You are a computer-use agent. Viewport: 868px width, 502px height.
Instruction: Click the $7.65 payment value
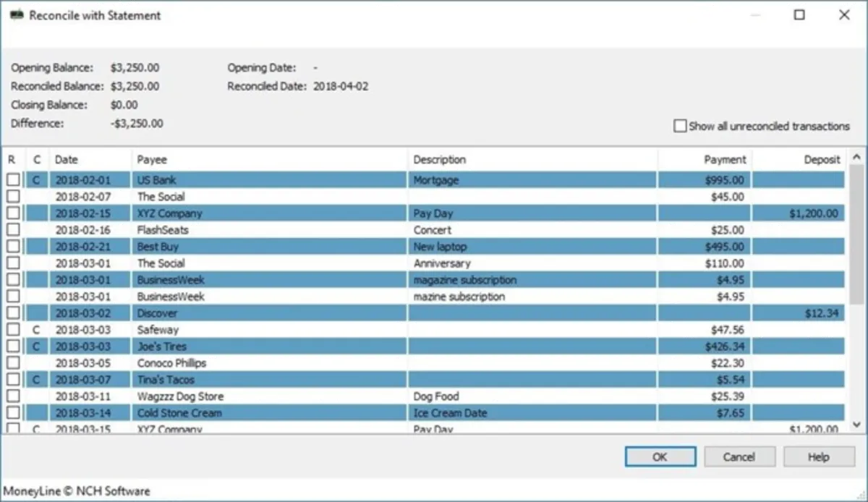point(729,413)
